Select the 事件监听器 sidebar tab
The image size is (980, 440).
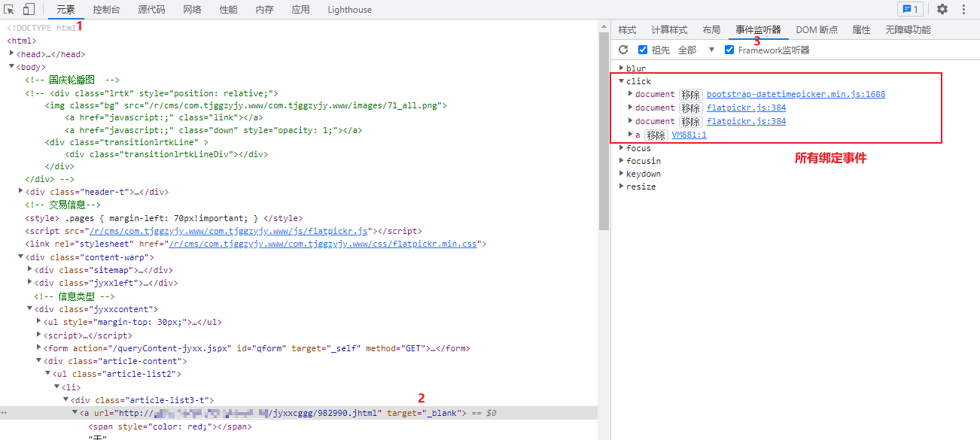(x=758, y=30)
